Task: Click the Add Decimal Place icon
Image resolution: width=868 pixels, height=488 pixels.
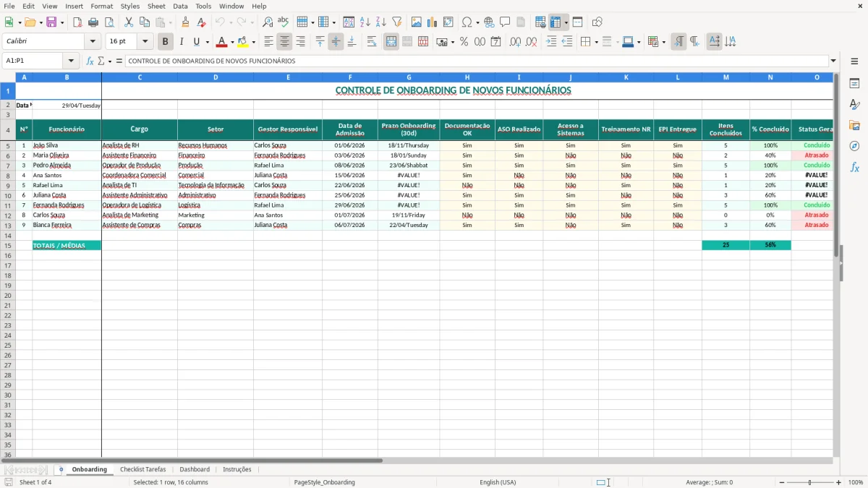Action: coord(515,42)
